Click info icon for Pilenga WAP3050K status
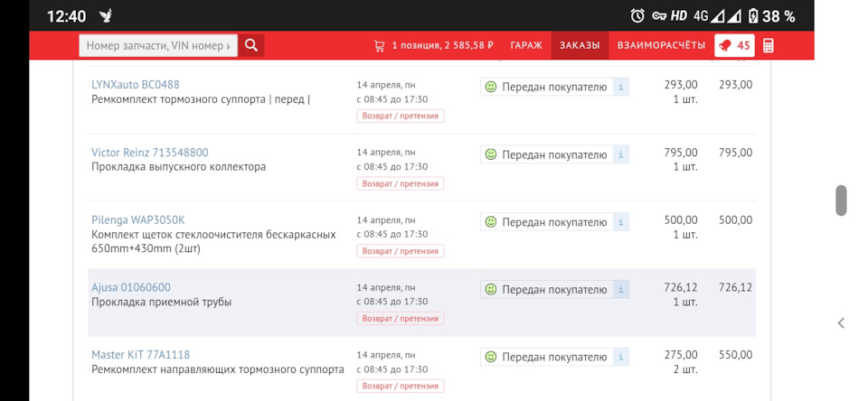The width and height of the screenshot is (868, 401). click(x=620, y=222)
